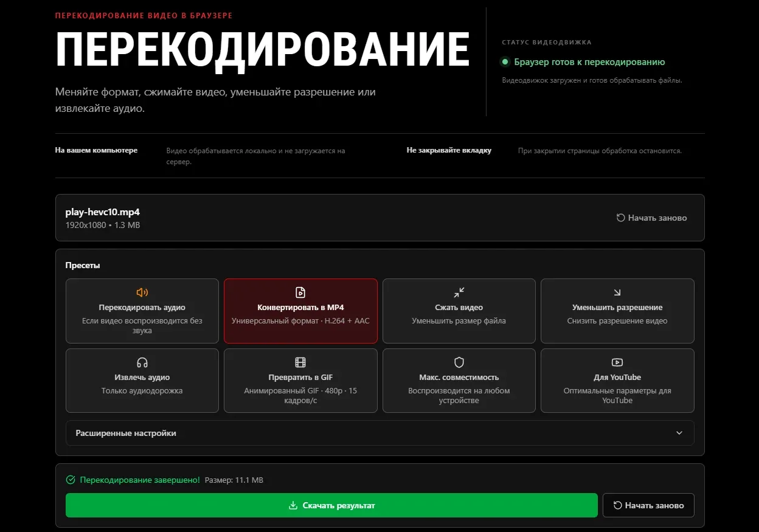Viewport: 759px width, 532px height.
Task: Click the На вашем компьютере label
Action: click(x=96, y=150)
